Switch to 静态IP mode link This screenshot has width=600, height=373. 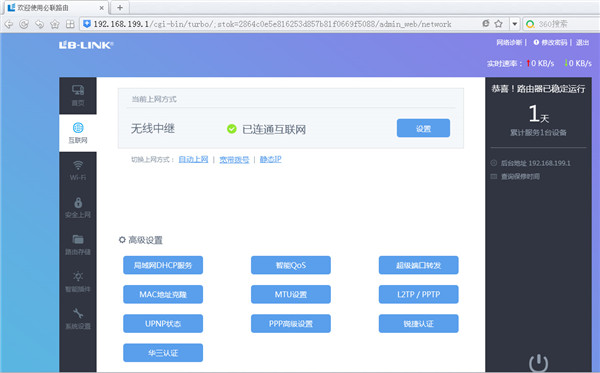pos(271,159)
